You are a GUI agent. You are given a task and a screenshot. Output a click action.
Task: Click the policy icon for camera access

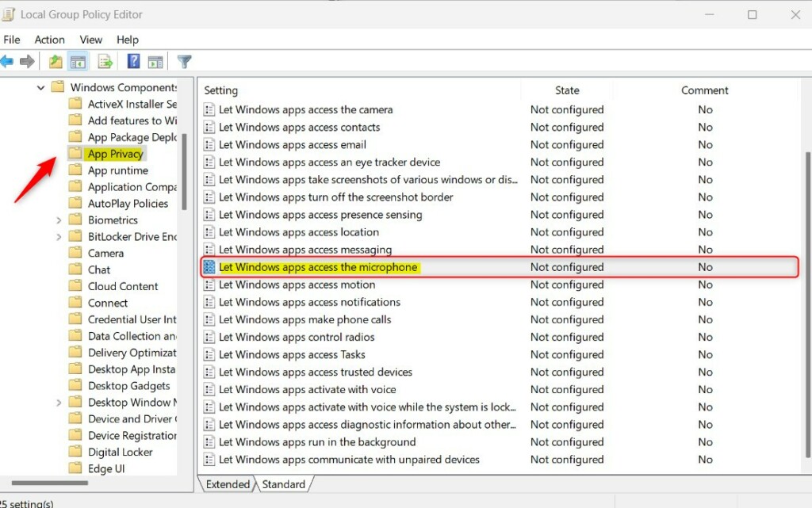point(209,109)
